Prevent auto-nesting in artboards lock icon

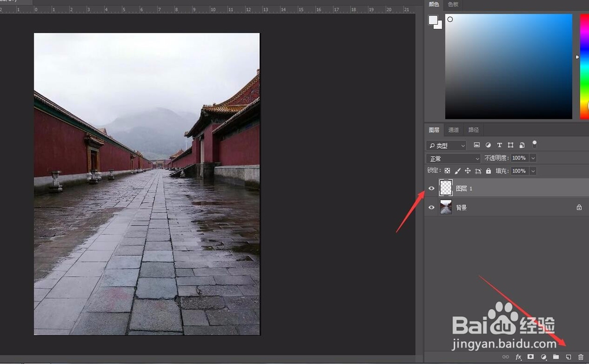coord(478,171)
